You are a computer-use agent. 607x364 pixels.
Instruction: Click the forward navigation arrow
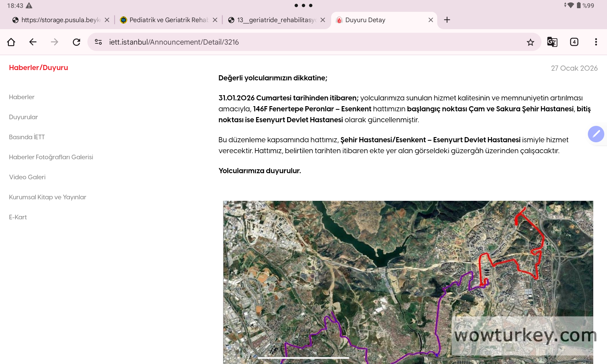54,42
